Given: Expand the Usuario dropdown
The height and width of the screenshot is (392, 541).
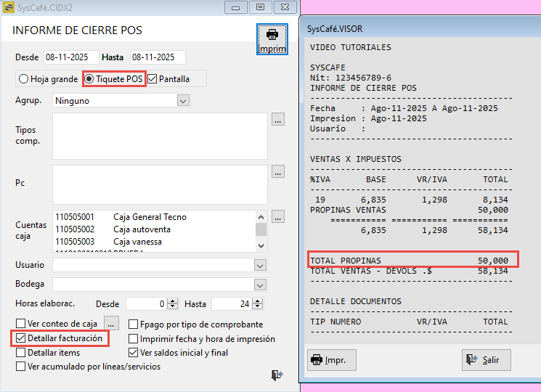Looking at the screenshot, I should (260, 266).
